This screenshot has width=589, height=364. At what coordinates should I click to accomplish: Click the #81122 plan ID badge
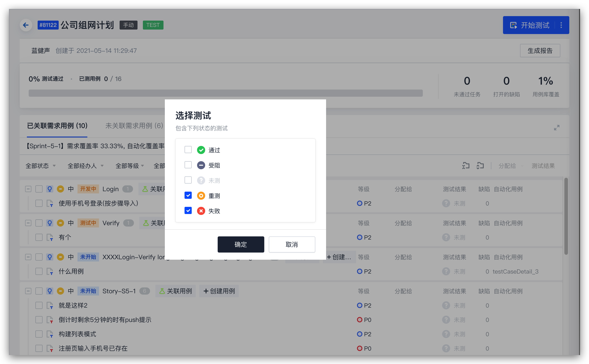coord(48,25)
